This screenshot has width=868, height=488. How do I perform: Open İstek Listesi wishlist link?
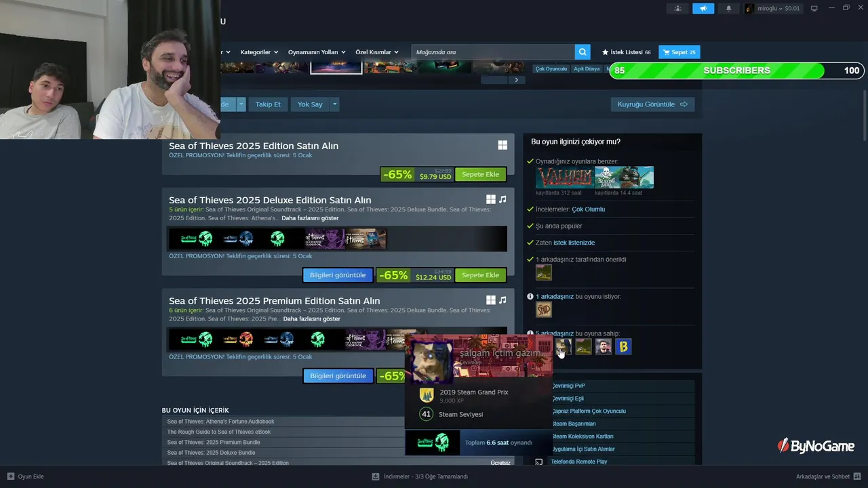626,52
